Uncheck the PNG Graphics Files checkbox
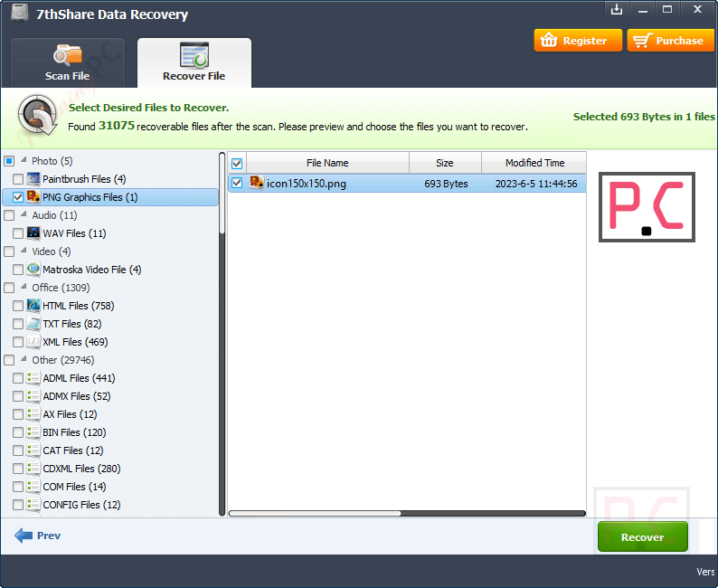Image resolution: width=718 pixels, height=588 pixels. coord(18,197)
